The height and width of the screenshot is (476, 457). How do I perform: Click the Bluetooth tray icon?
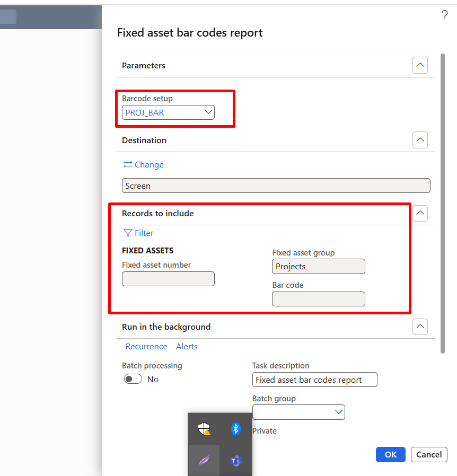click(x=236, y=429)
